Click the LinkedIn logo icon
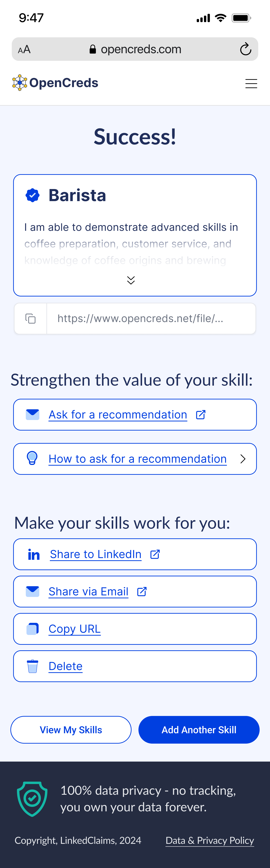This screenshot has width=270, height=868. 34,554
